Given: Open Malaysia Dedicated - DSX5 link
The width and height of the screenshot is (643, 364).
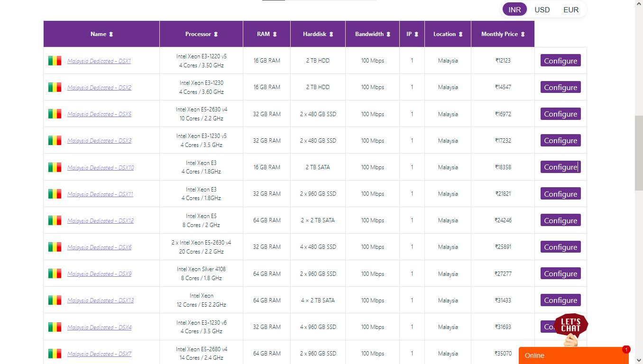Looking at the screenshot, I should pos(99,114).
